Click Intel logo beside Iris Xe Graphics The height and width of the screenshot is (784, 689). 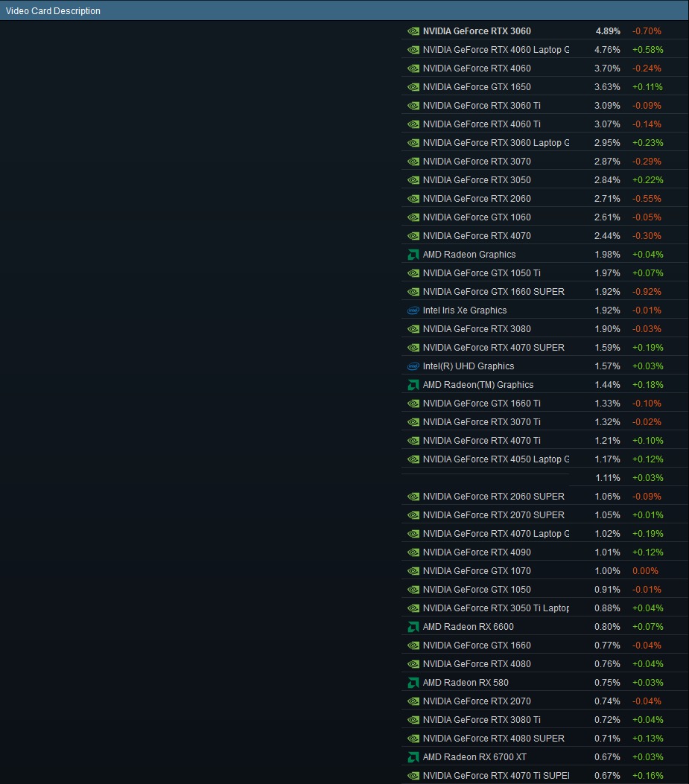413,310
